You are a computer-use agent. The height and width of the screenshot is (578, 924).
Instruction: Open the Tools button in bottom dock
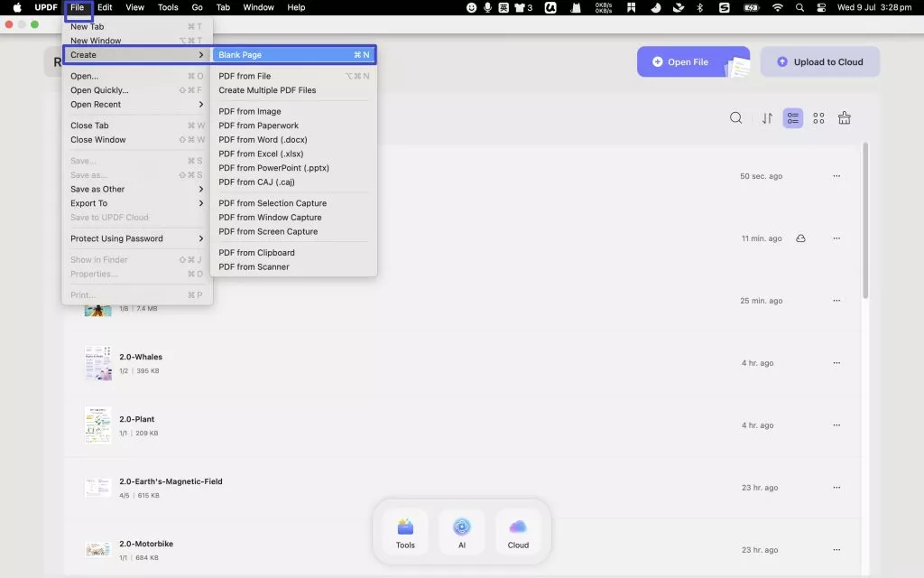pos(405,533)
